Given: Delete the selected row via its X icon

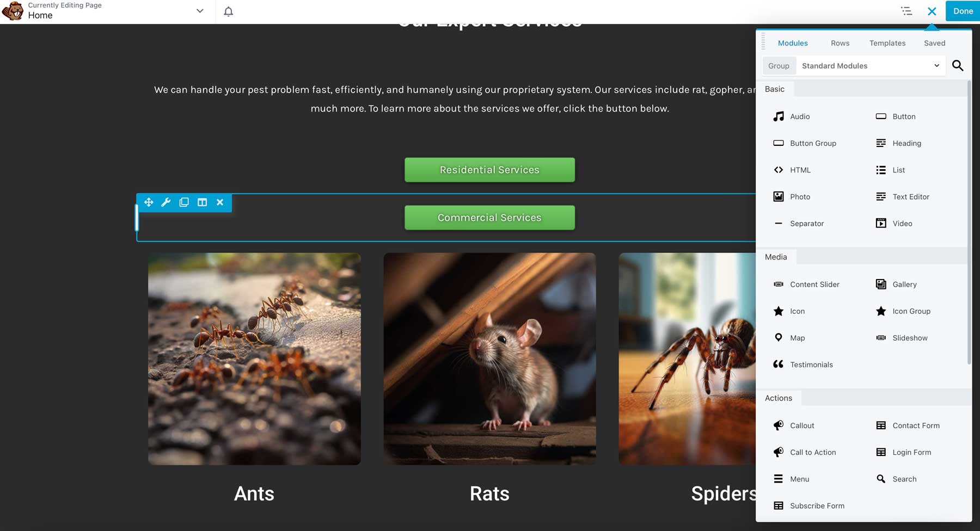Looking at the screenshot, I should (x=220, y=202).
